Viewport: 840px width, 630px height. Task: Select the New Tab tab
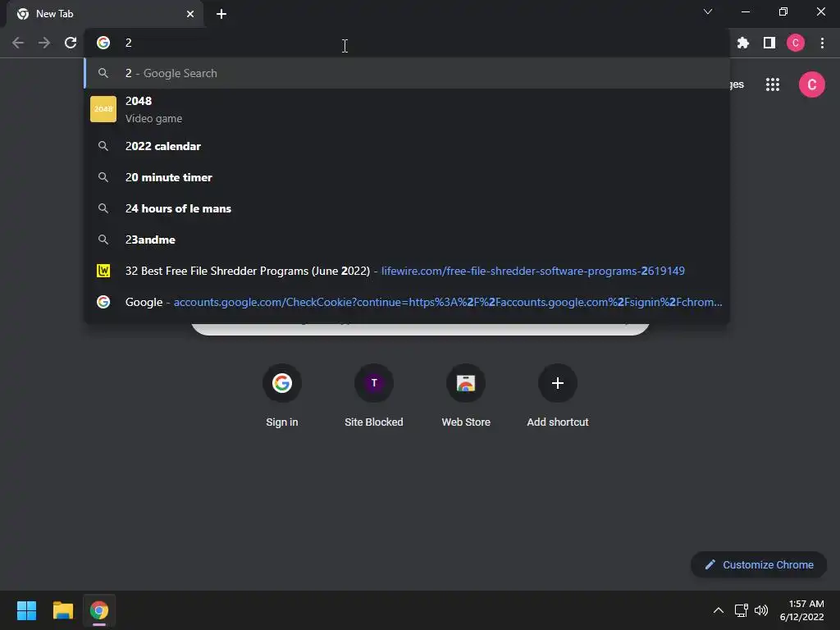[x=104, y=14]
